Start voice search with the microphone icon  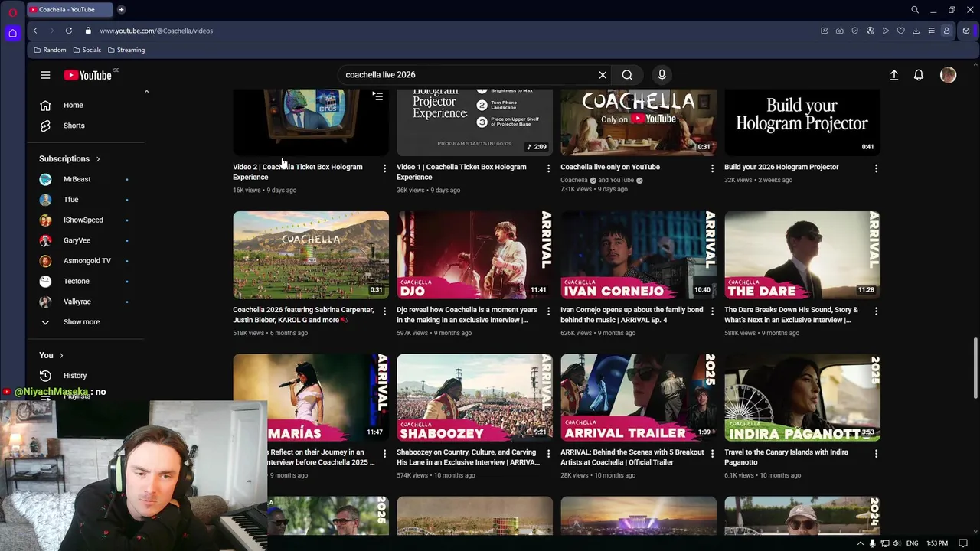662,75
